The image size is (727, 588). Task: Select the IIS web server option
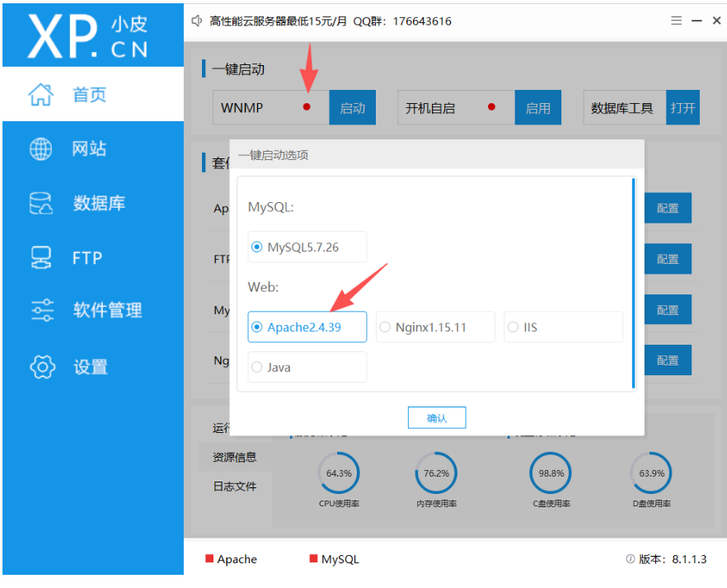563,327
